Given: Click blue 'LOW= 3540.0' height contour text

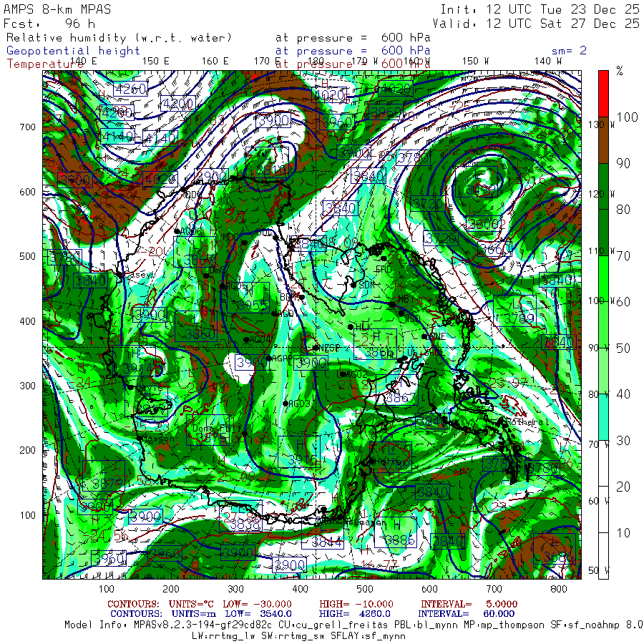Looking at the screenshot, I should (258, 614).
